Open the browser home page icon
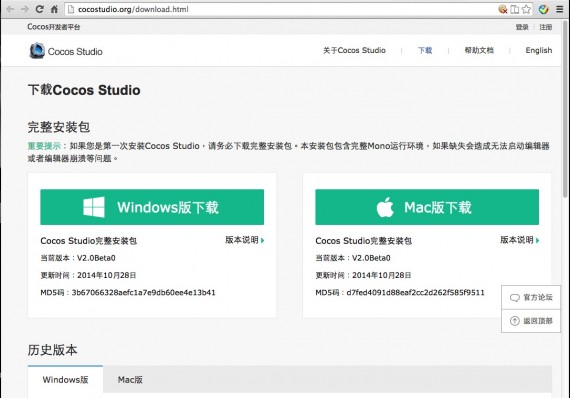The height and width of the screenshot is (398, 570). pos(54,9)
